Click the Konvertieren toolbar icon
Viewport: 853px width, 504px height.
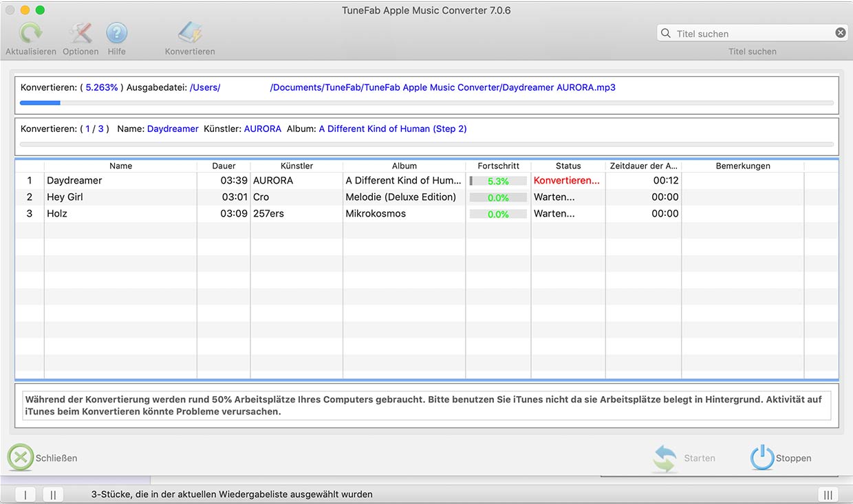[190, 33]
